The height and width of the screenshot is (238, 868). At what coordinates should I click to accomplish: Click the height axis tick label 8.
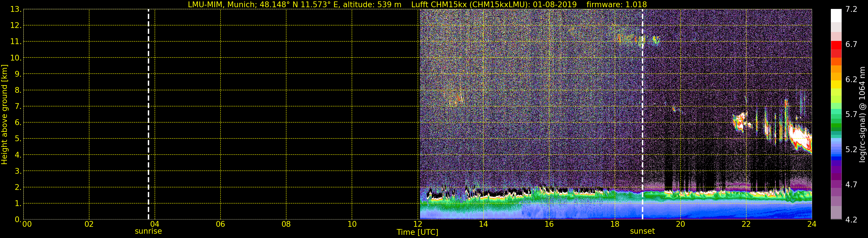pyautogui.click(x=18, y=90)
